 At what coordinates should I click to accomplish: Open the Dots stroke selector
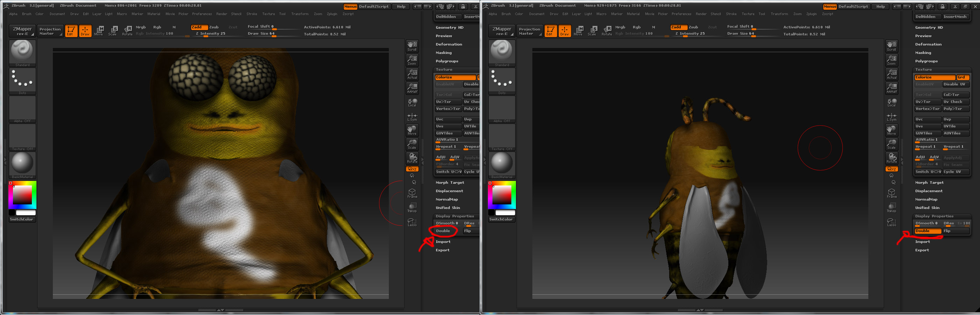click(22, 80)
